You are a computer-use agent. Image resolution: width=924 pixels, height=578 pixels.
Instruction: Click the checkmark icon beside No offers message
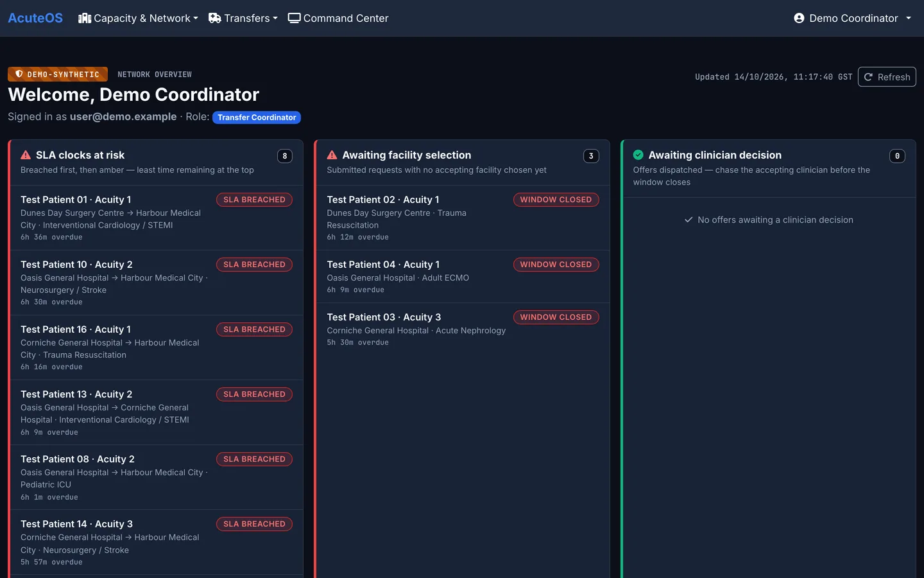(689, 220)
